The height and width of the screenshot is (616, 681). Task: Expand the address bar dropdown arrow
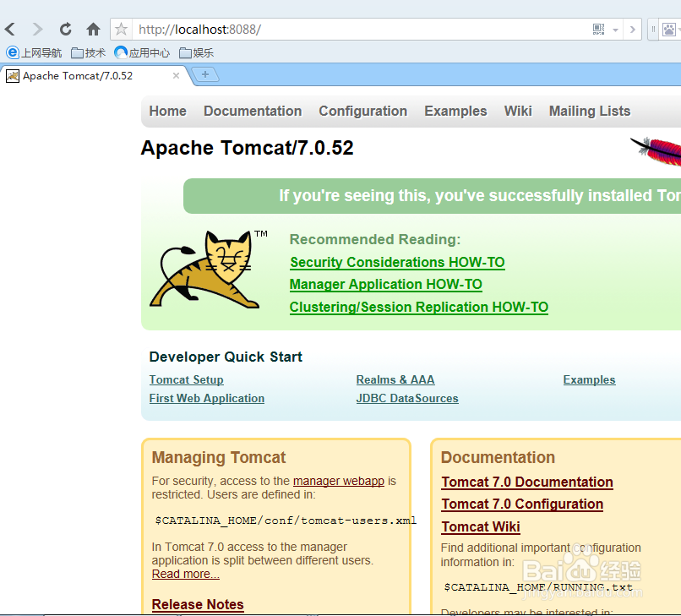[615, 30]
